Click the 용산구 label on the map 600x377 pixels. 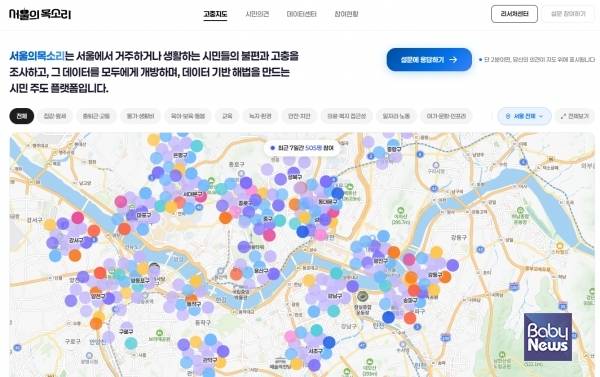(261, 270)
